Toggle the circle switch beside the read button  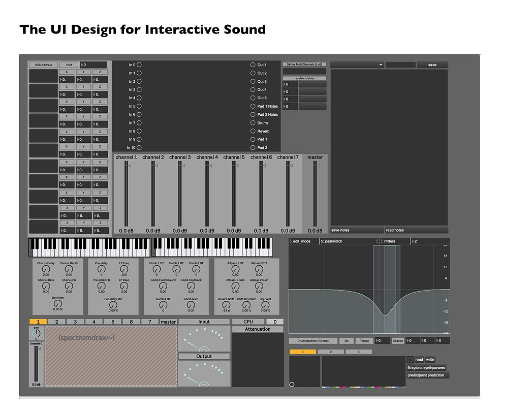(410, 360)
